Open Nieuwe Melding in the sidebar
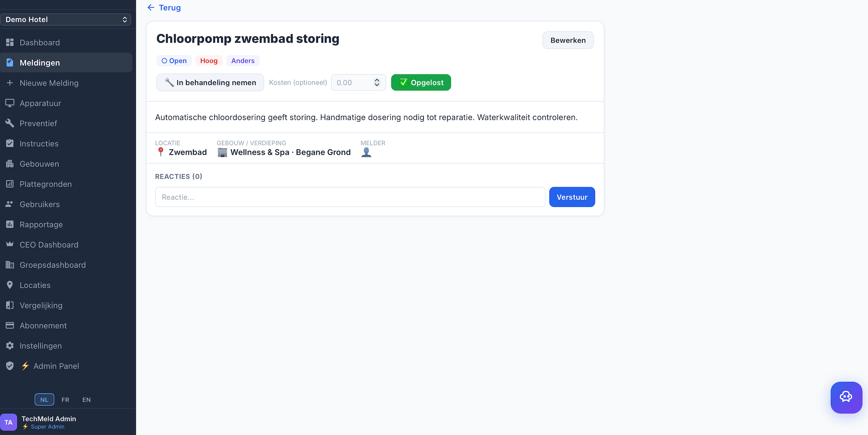Image resolution: width=868 pixels, height=435 pixels. click(x=49, y=83)
